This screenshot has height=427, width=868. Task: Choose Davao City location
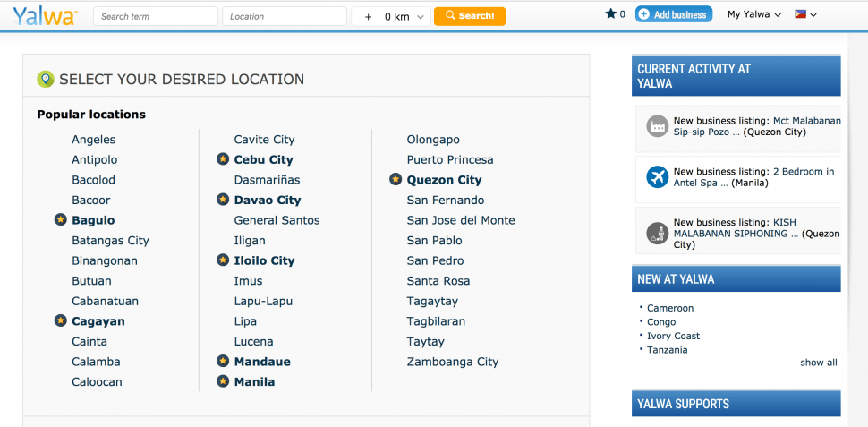(x=268, y=200)
